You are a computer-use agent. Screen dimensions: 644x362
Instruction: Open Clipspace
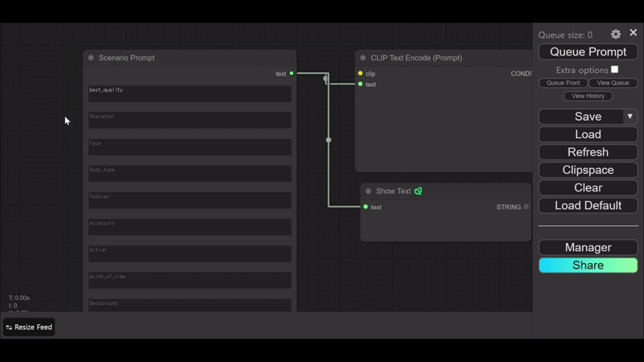tap(588, 170)
